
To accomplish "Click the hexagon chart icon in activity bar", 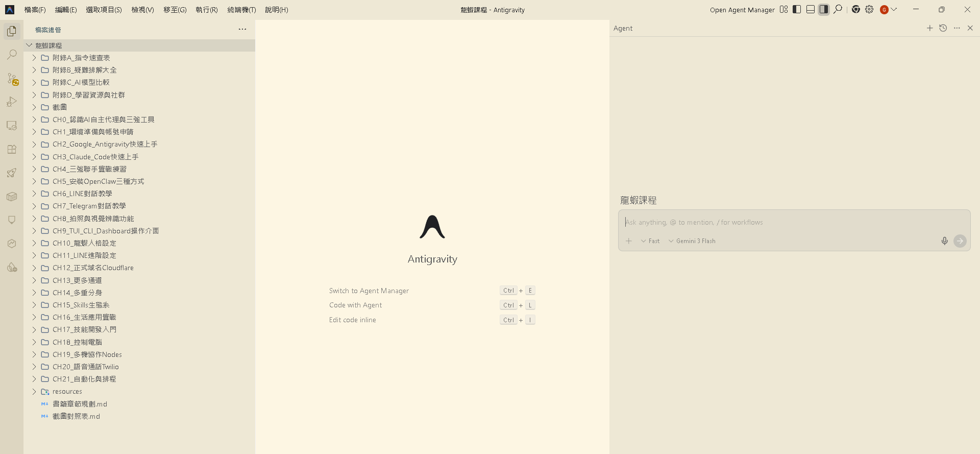I will (12, 244).
